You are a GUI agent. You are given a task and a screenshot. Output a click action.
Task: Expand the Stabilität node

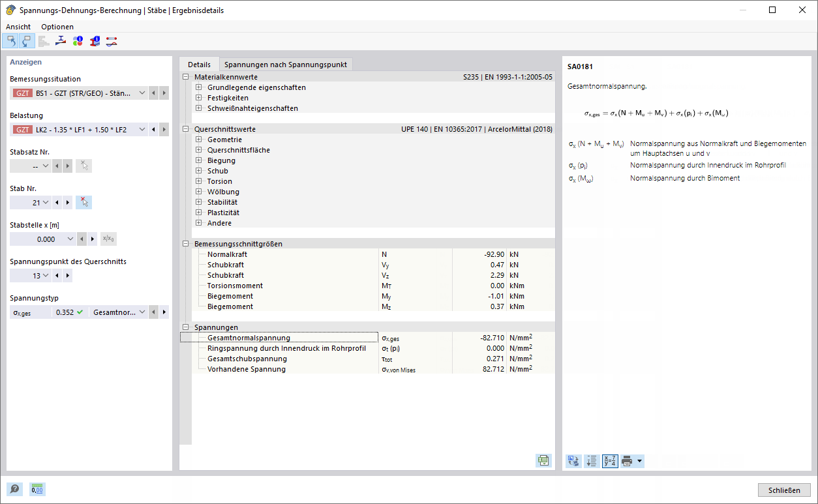click(198, 202)
